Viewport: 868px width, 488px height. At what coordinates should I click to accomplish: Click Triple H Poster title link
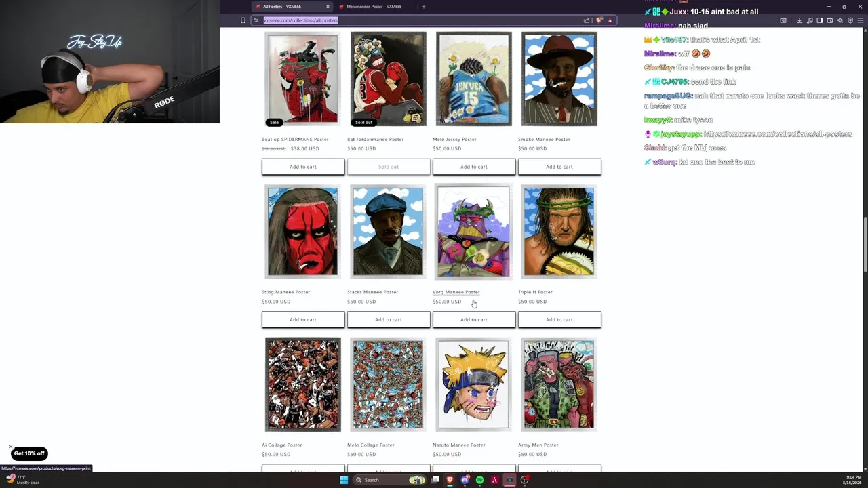tap(535, 292)
